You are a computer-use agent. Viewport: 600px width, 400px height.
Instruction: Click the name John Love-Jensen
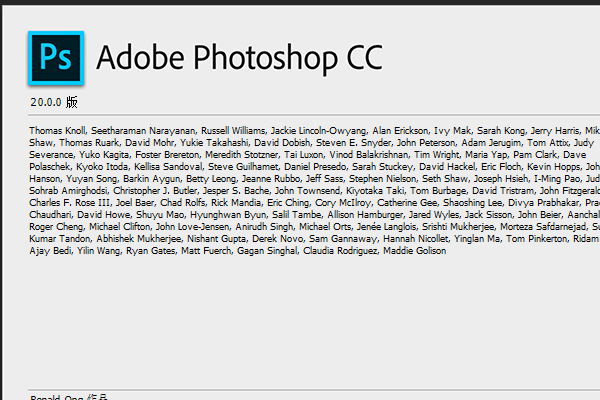click(192, 227)
